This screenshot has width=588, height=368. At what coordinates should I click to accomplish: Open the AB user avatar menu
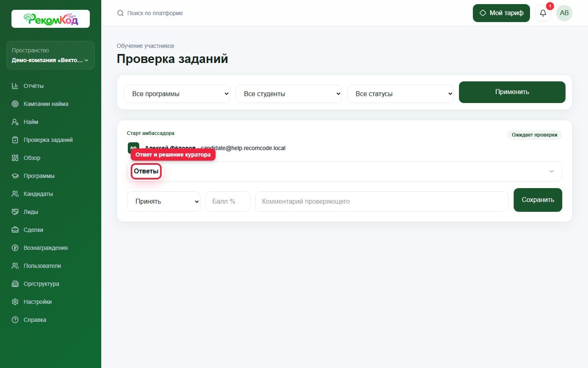click(564, 13)
